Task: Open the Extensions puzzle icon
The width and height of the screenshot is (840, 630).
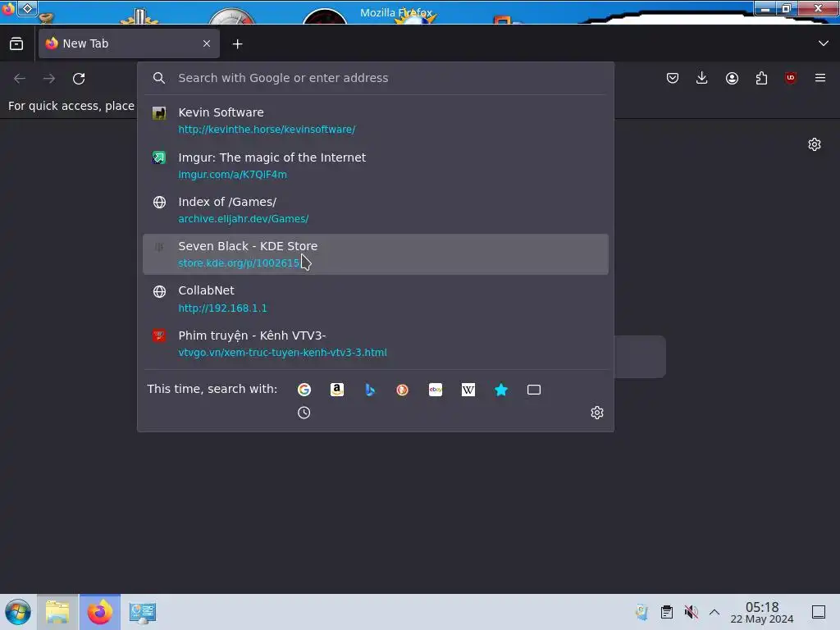Action: pos(761,78)
